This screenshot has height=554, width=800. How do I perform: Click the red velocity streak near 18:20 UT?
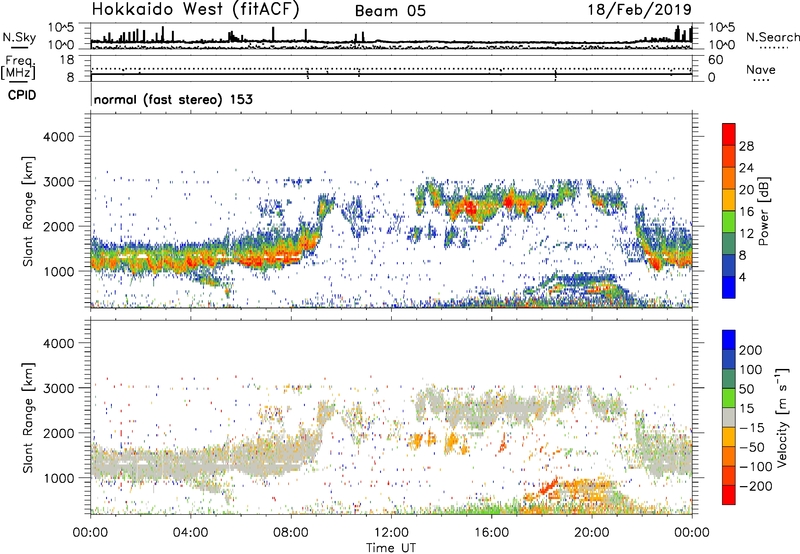click(549, 485)
